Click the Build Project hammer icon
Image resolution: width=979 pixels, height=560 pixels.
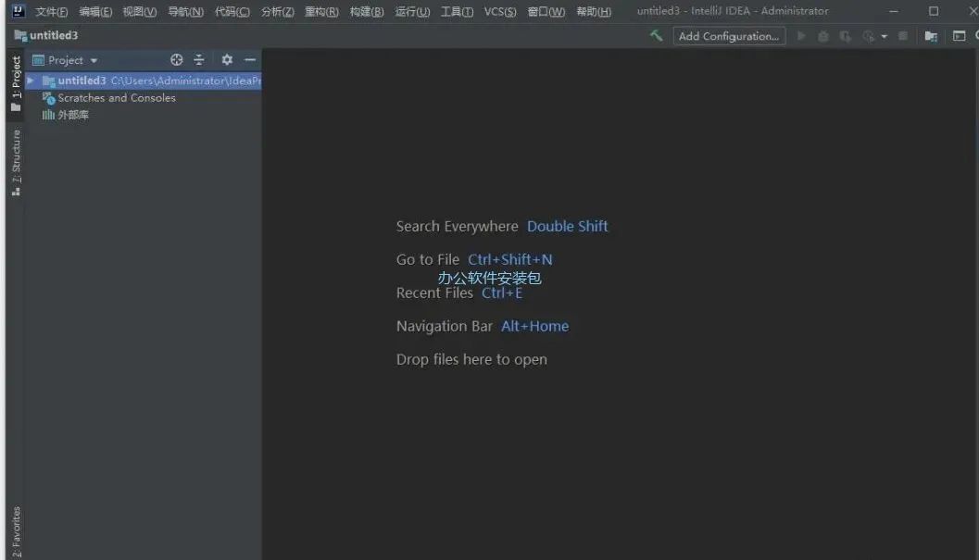[656, 36]
